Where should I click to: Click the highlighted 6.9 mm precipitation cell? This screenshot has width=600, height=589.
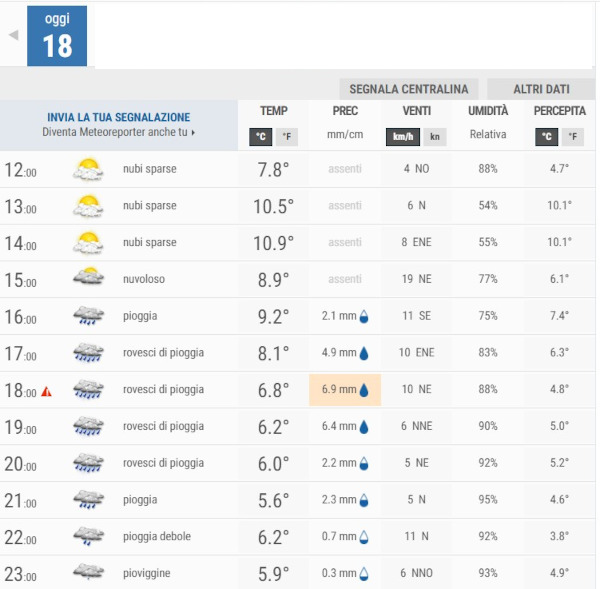345,390
